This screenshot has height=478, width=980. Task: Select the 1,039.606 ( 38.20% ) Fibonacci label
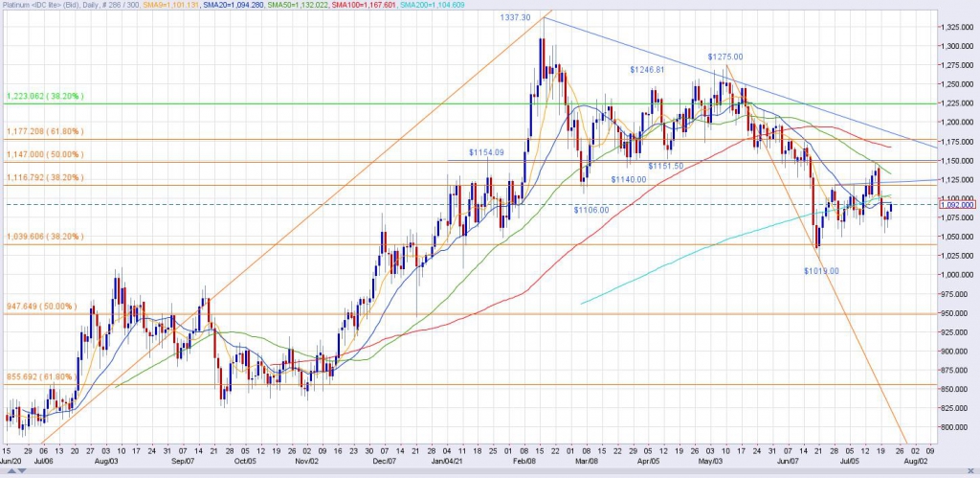(44, 237)
